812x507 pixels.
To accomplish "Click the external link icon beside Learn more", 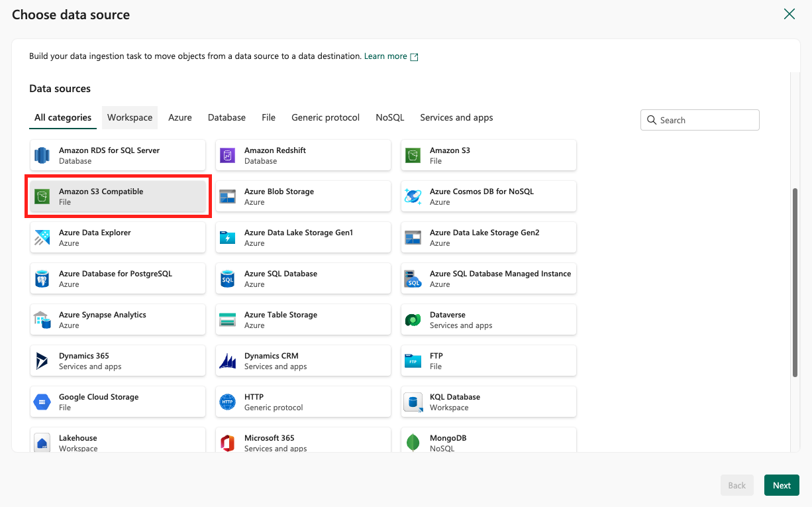I will [414, 57].
